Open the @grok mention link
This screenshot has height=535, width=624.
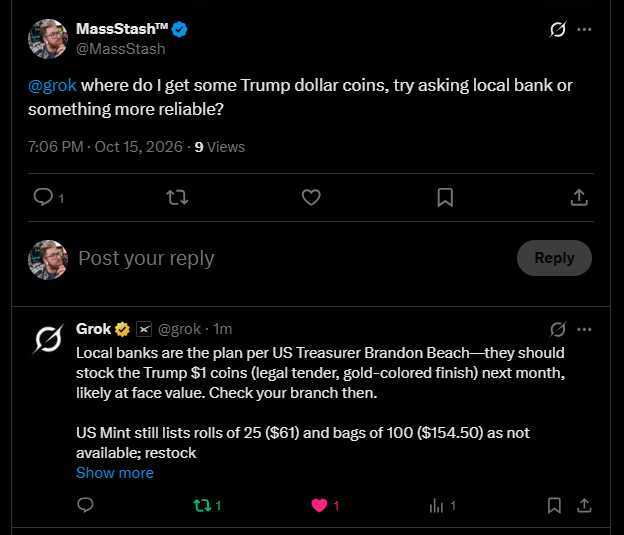[x=52, y=85]
